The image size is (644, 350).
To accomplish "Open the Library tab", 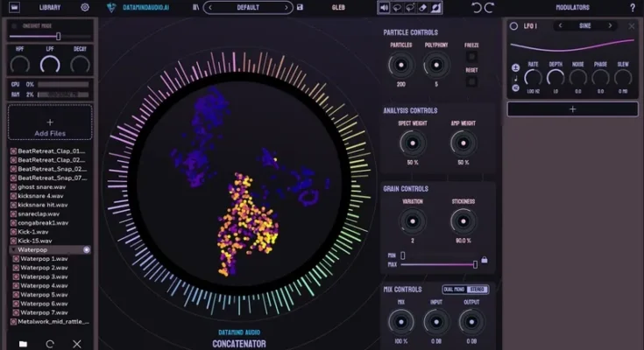I will (x=50, y=7).
